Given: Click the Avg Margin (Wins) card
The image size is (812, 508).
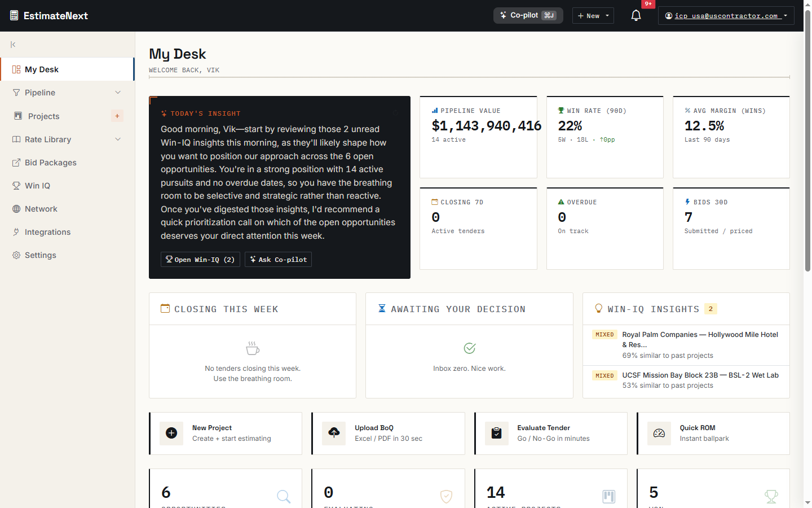Looking at the screenshot, I should (731, 137).
